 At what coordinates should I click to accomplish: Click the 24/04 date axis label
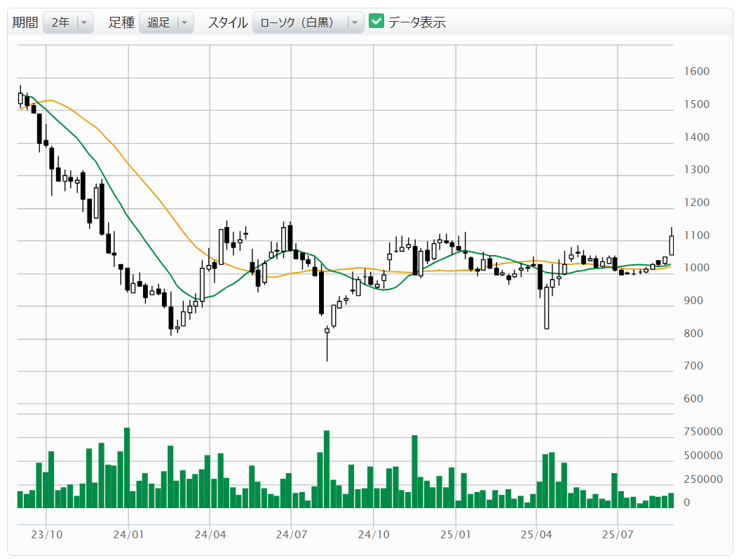210,535
